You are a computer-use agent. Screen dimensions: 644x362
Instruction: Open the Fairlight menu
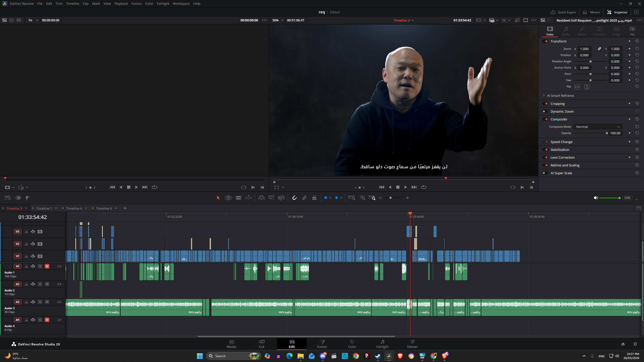pyautogui.click(x=163, y=4)
